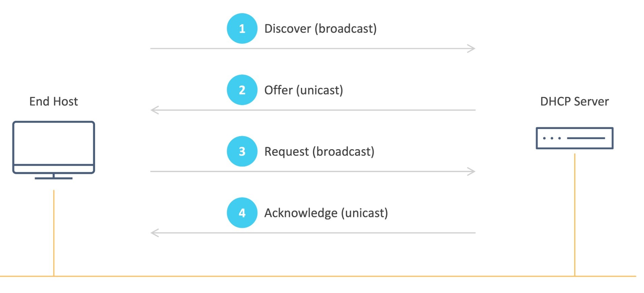Click the Request arrow pointing right
Screen dimensions: 644x293
coord(313,171)
